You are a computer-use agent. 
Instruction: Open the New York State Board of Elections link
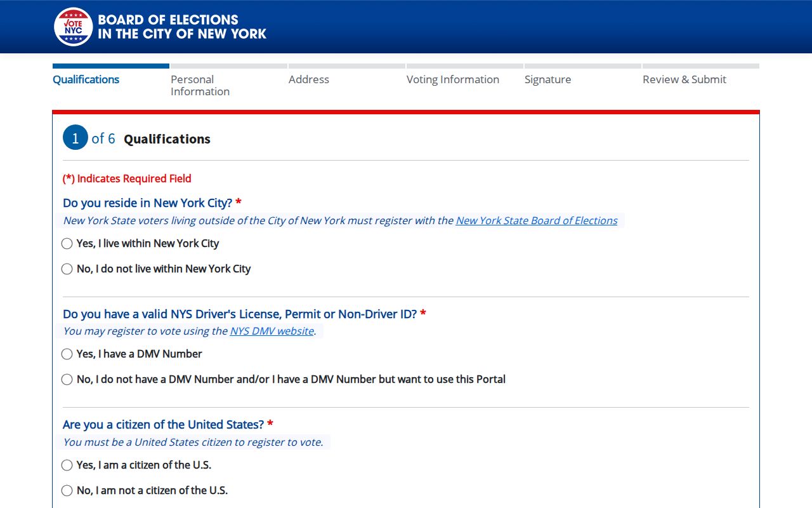(537, 220)
